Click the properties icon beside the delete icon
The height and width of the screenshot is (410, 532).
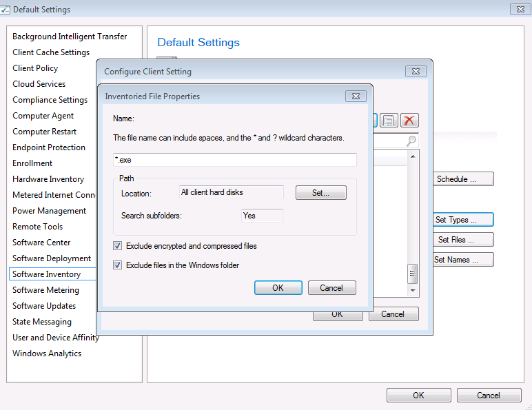coord(389,121)
